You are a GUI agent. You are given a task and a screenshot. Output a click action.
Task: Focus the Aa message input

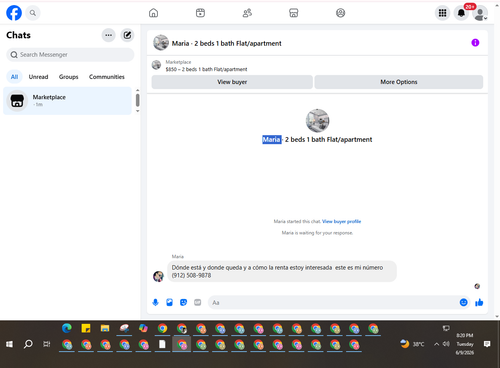point(333,302)
